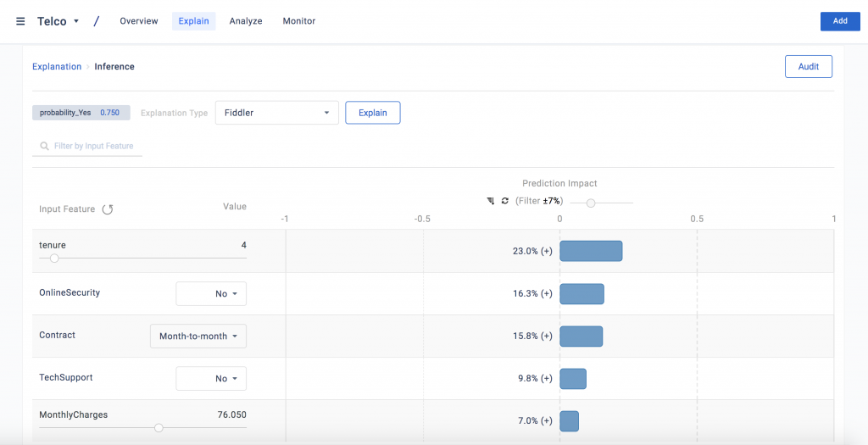Viewport: 868px width, 445px height.
Task: Switch to the Overview tab
Action: [139, 21]
